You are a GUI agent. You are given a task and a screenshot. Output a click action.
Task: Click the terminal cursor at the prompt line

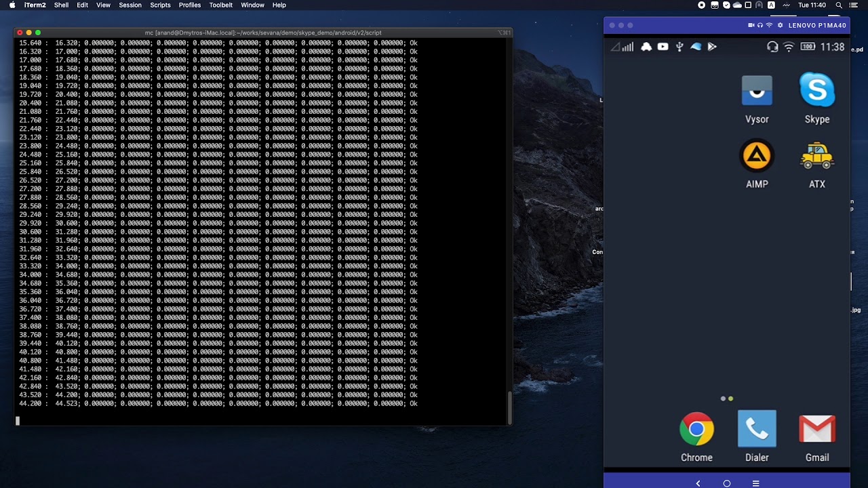tap(18, 421)
